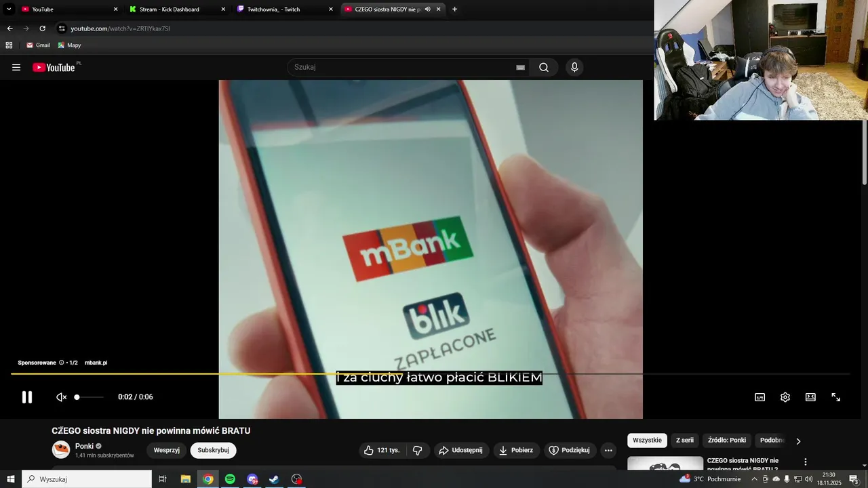868x488 pixels.
Task: Seek on the yellow ad progress bar
Action: coord(430,373)
